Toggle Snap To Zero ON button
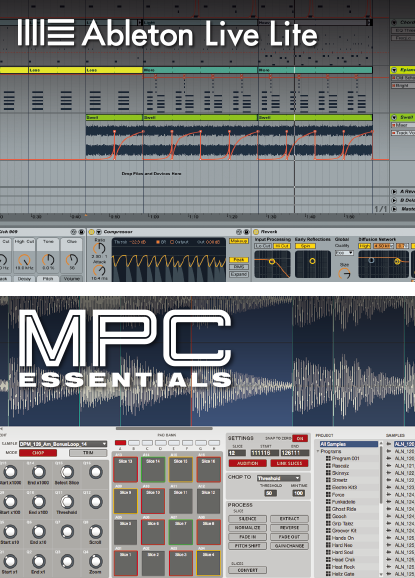 click(x=300, y=438)
